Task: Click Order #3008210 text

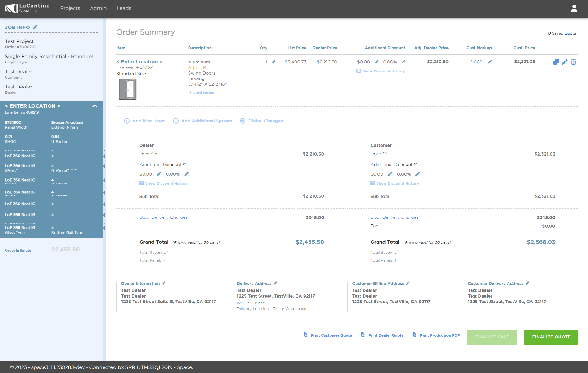Action: pos(20,47)
